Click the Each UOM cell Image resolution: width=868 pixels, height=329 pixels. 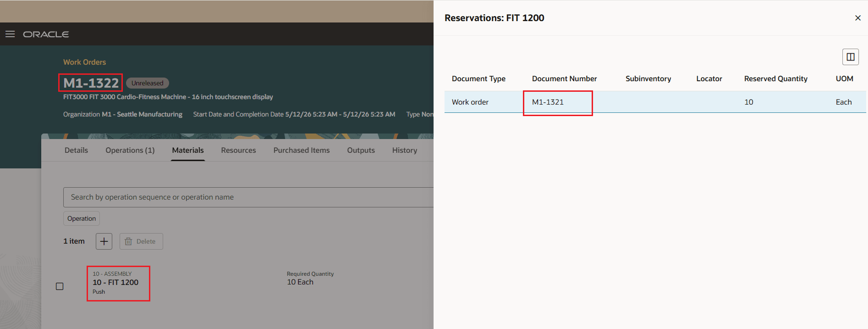coord(843,102)
